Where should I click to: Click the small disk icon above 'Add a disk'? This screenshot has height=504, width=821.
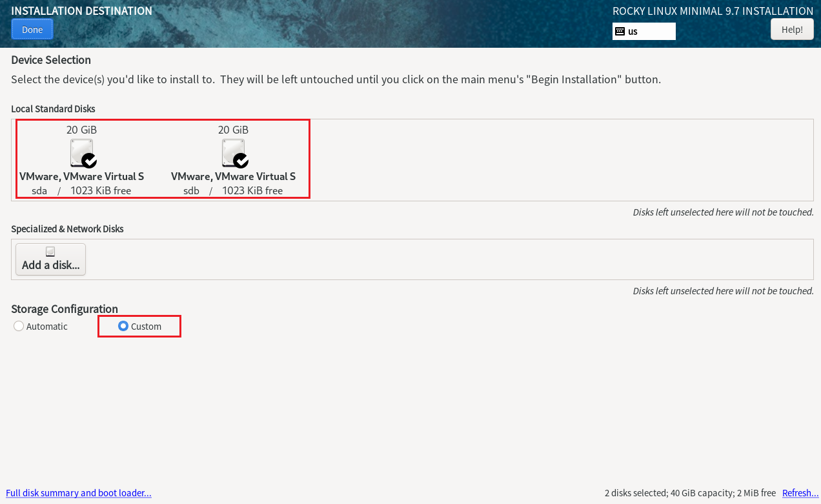tap(50, 252)
